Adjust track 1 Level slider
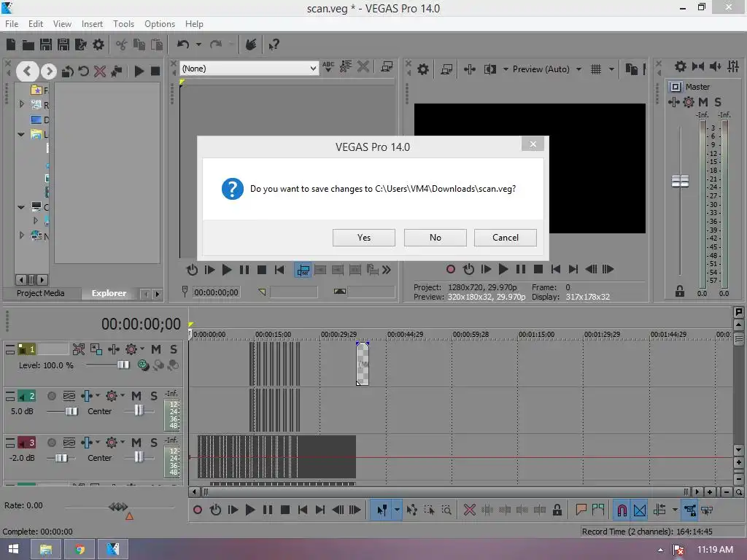This screenshot has width=747, height=560. [123, 365]
